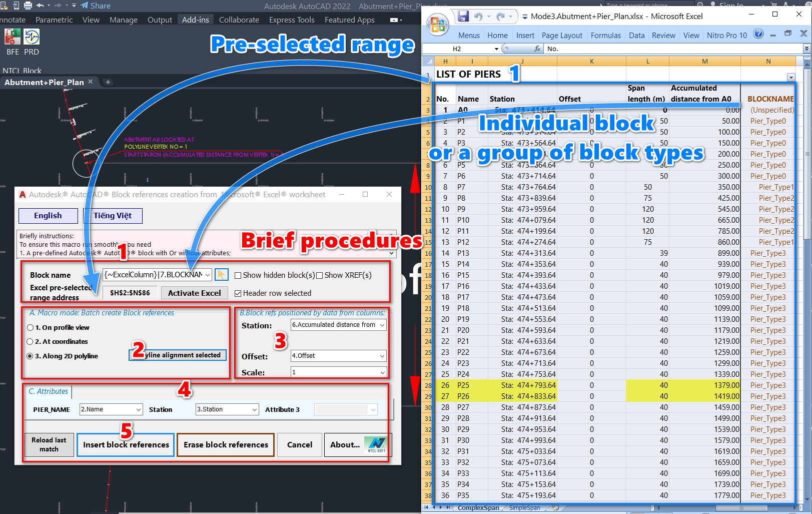Uncheck Header row selected checkbox
The image size is (812, 514).
coord(238,293)
